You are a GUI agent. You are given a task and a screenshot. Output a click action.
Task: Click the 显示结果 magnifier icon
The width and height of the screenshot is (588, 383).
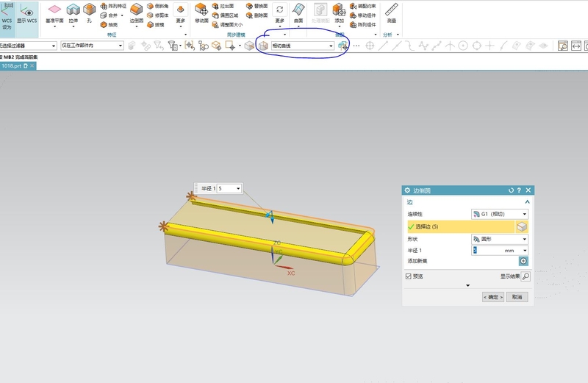pos(525,276)
